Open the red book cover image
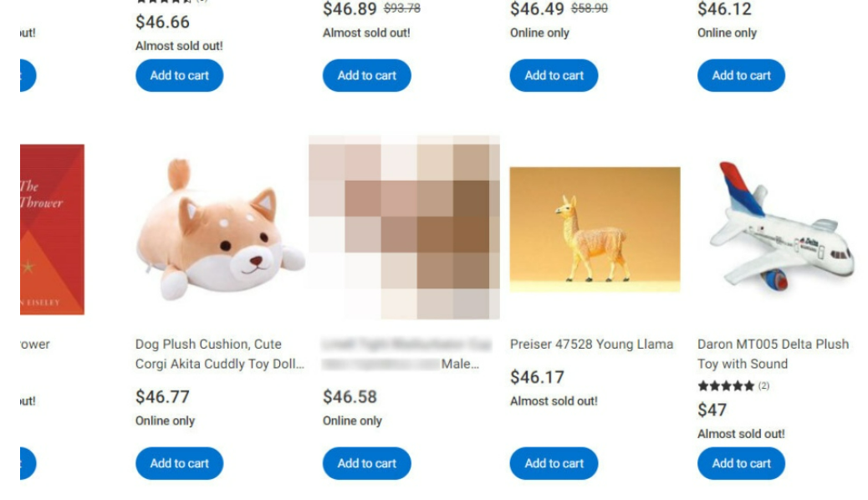 [x=52, y=229]
